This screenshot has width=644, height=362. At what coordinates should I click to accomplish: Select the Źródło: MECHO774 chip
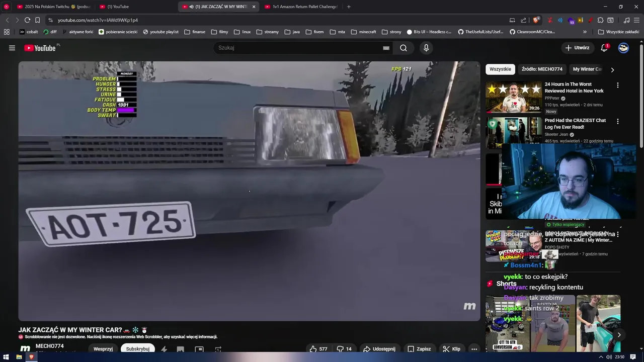[x=542, y=69]
